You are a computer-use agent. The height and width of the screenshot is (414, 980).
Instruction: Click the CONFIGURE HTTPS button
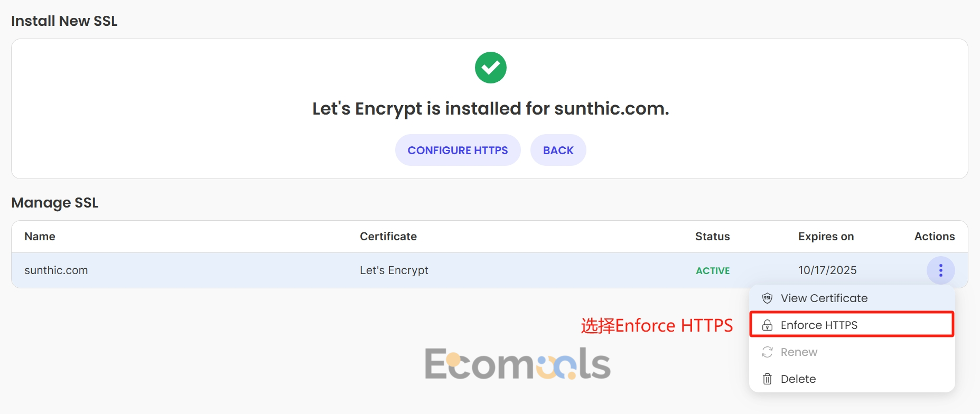pyautogui.click(x=458, y=150)
